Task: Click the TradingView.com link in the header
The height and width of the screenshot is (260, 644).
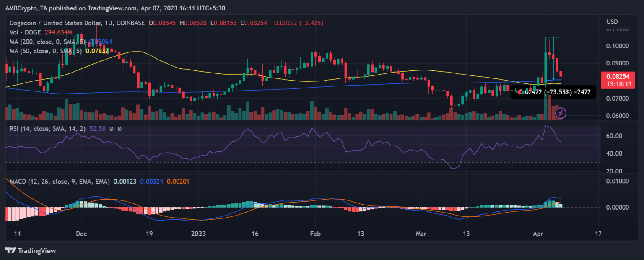Action: [112, 8]
